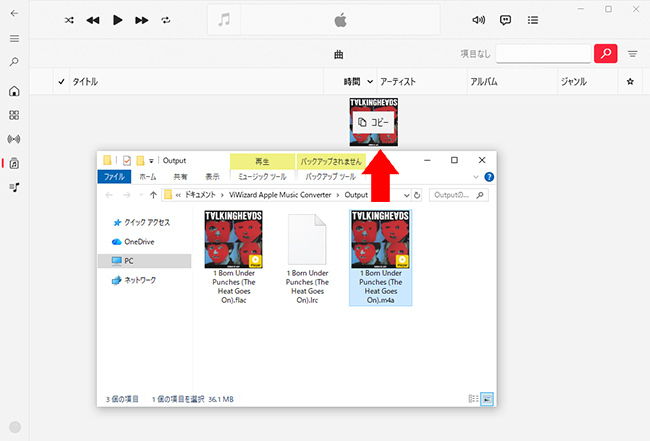Toggle shuffle playback
This screenshot has width=650, height=441.
click(69, 20)
